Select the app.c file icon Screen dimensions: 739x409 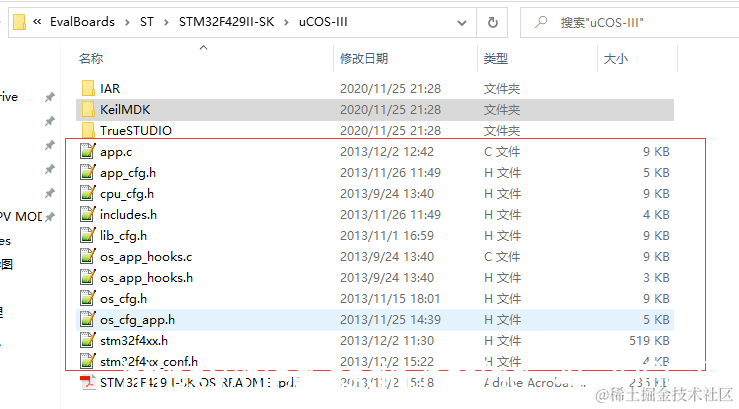[x=88, y=152]
